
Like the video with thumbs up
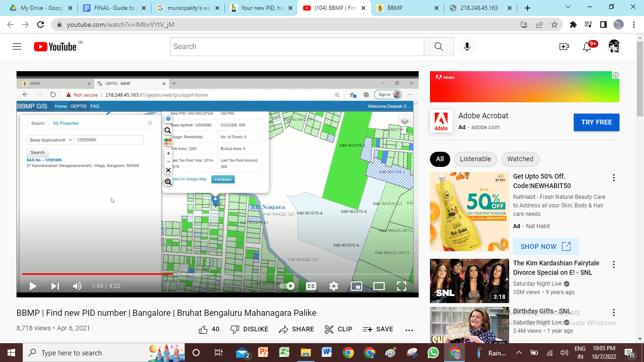[209, 329]
